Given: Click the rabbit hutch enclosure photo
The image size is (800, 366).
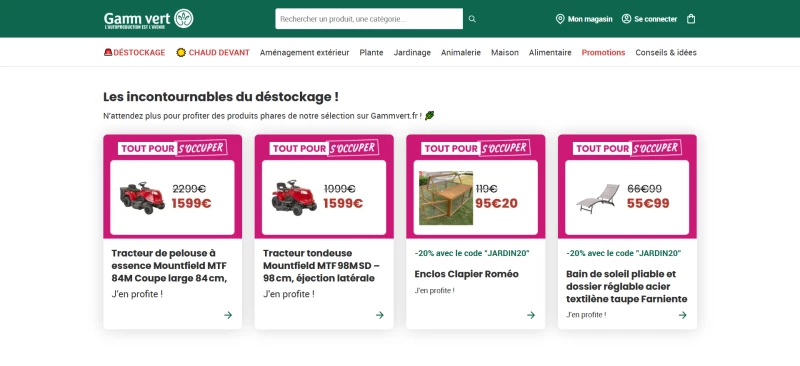Looking at the screenshot, I should pos(446,198).
